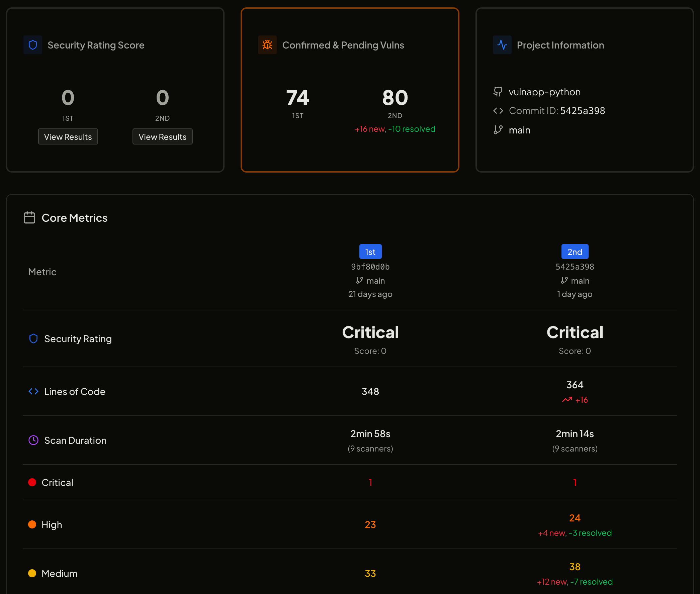Image resolution: width=700 pixels, height=594 pixels.
Task: Click the blue code icon for Lines of Code
Action: pyautogui.click(x=33, y=391)
